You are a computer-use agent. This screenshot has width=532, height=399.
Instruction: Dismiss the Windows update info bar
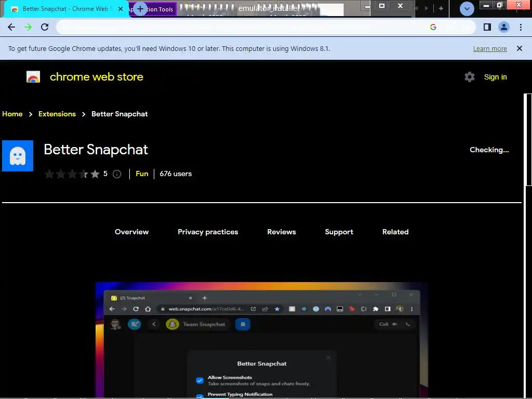520,48
